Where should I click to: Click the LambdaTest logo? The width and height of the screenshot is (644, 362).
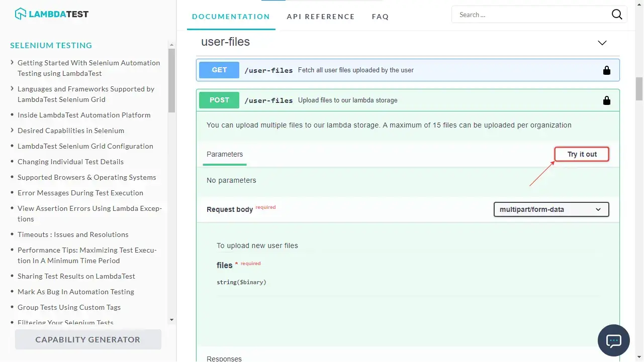coord(51,14)
